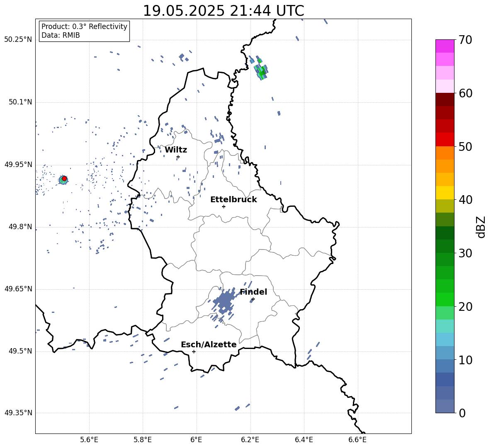Screen dimensions: 491x448
Task: Click the 49.8°N latitude label
Action: pos(20,227)
